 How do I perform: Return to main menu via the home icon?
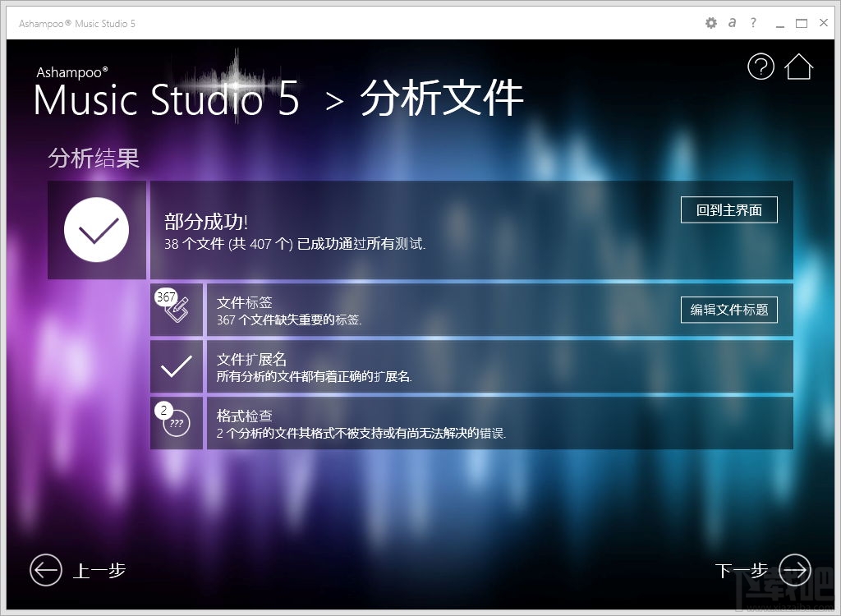point(798,67)
